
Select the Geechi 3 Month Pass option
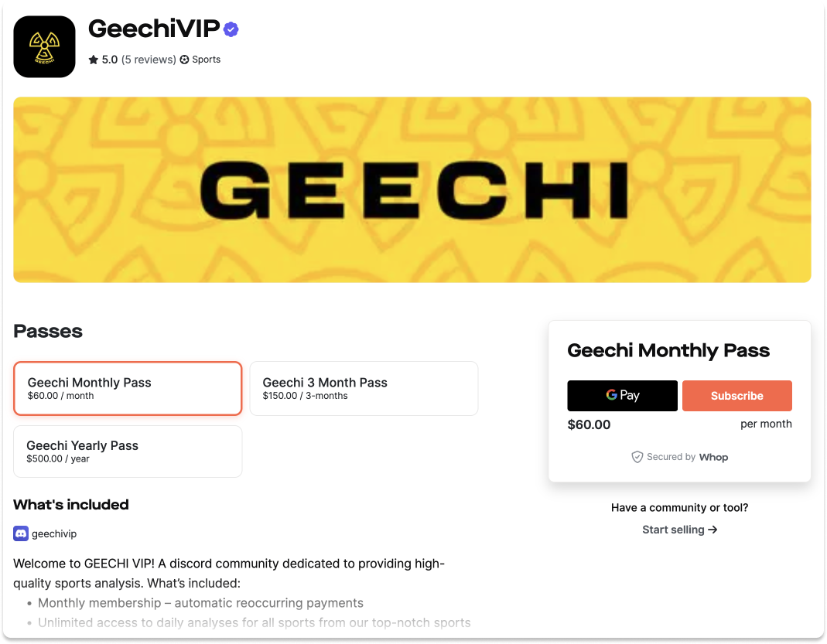pos(364,388)
